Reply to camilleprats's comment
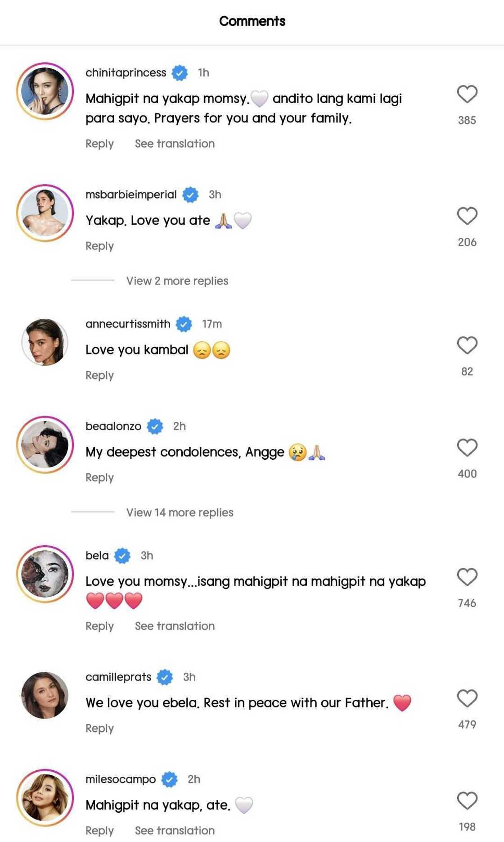The height and width of the screenshot is (842, 504). point(99,728)
